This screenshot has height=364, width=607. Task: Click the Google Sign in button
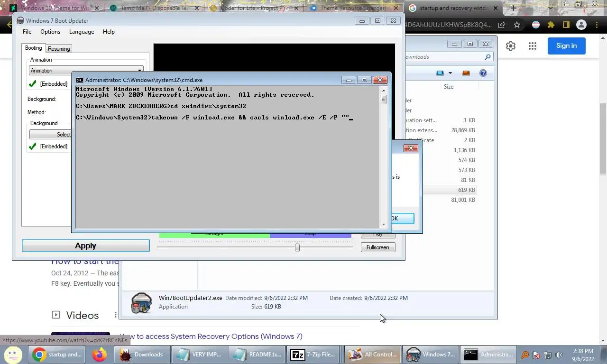pyautogui.click(x=566, y=46)
